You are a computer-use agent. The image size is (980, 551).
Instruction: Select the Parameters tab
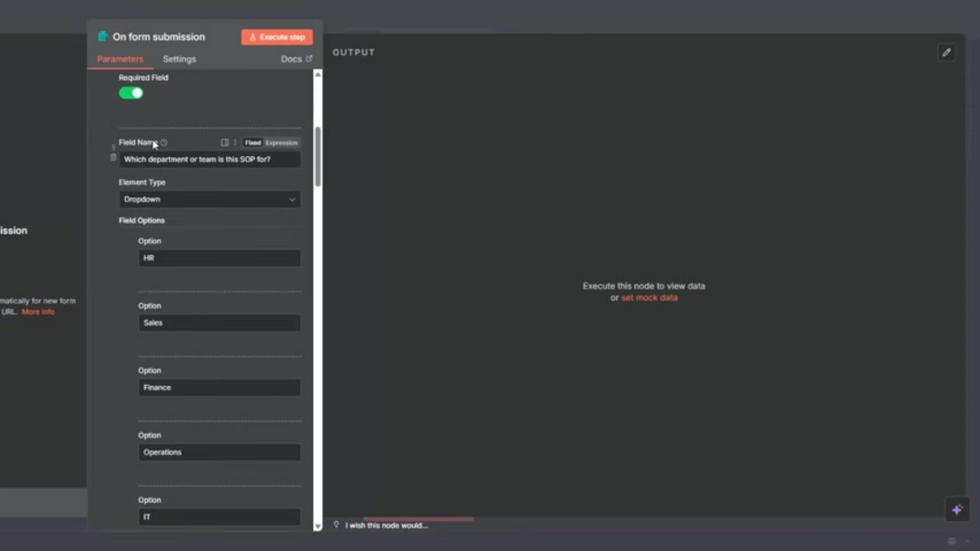[x=120, y=59]
